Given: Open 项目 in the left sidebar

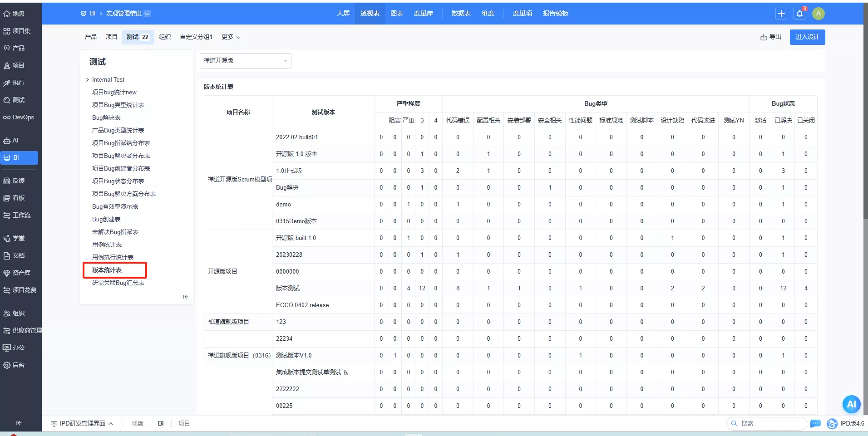Looking at the screenshot, I should click(14, 65).
